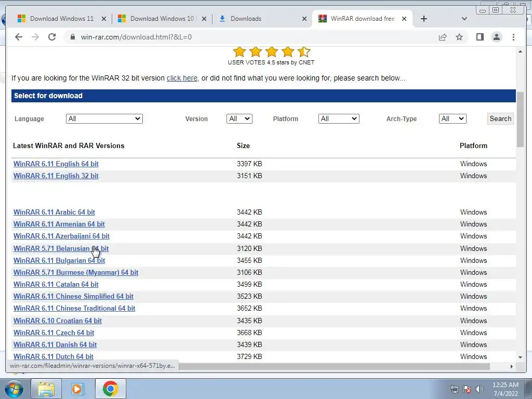Click the page scrollbar down arrow
Viewport: 532px width, 399px height.
coord(520,357)
